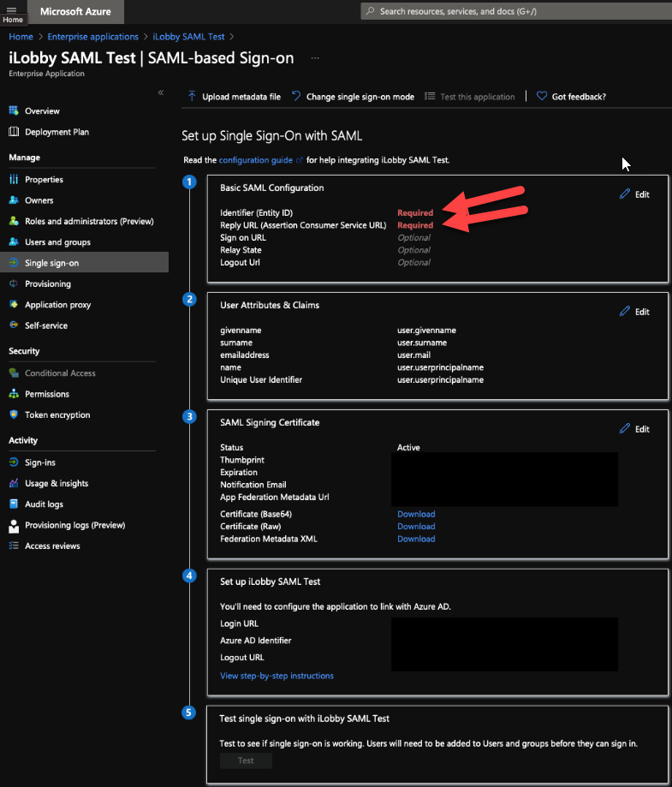Click the Change single sign-on mode undo icon
This screenshot has height=787, width=672.
click(x=296, y=96)
